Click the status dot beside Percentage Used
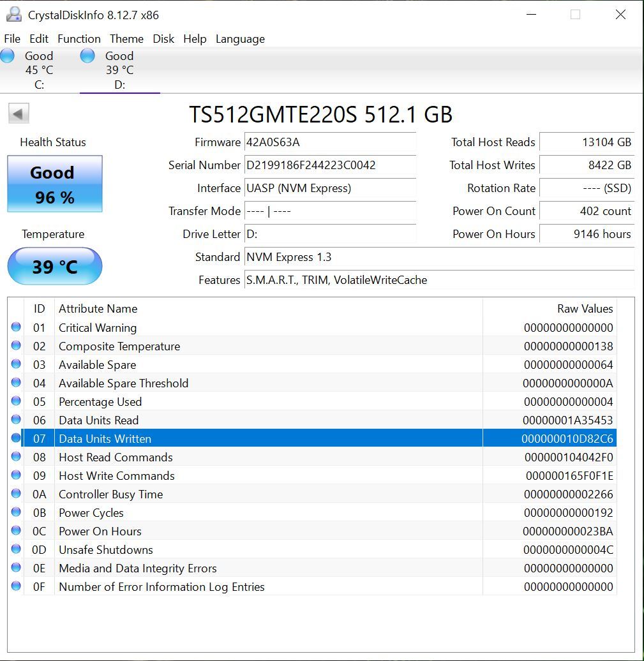 (16, 401)
